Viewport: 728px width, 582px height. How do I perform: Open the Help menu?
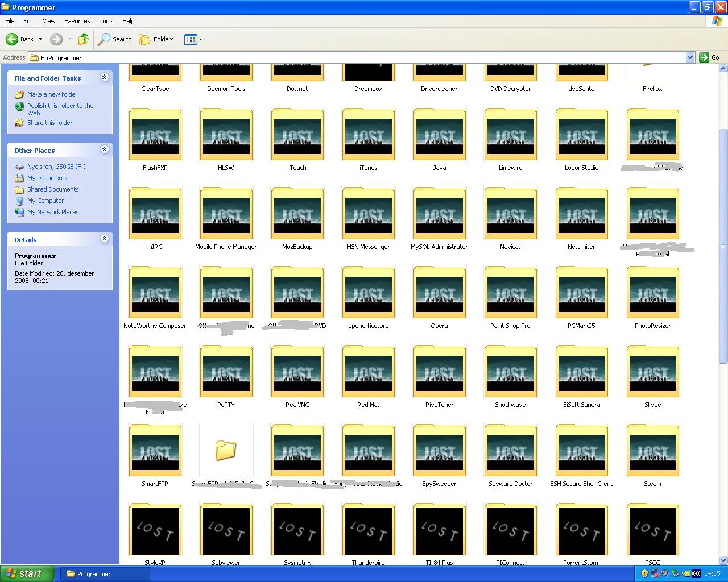pos(129,21)
